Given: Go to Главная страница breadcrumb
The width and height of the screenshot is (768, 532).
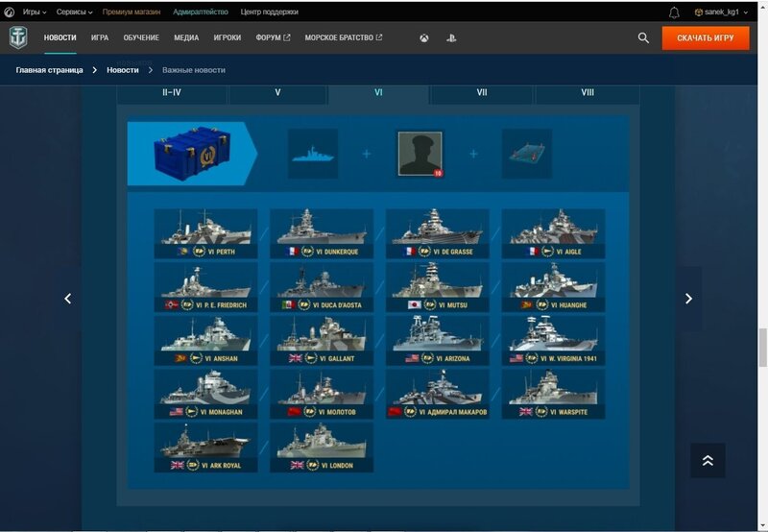Looking at the screenshot, I should 49,70.
